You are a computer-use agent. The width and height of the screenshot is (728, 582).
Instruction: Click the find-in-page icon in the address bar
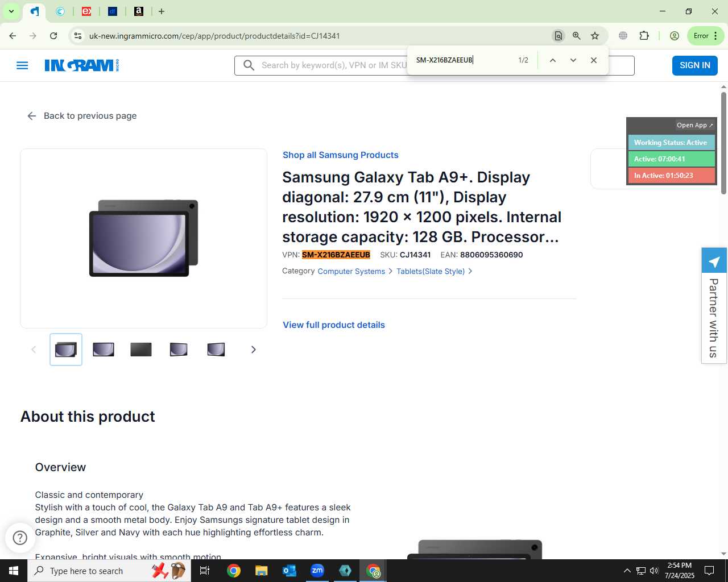click(x=559, y=36)
